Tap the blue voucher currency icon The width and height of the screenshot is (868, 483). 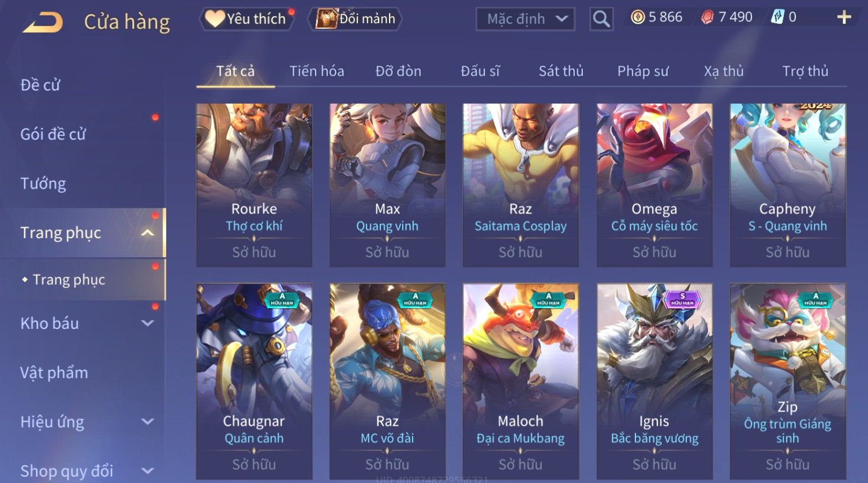(x=777, y=17)
